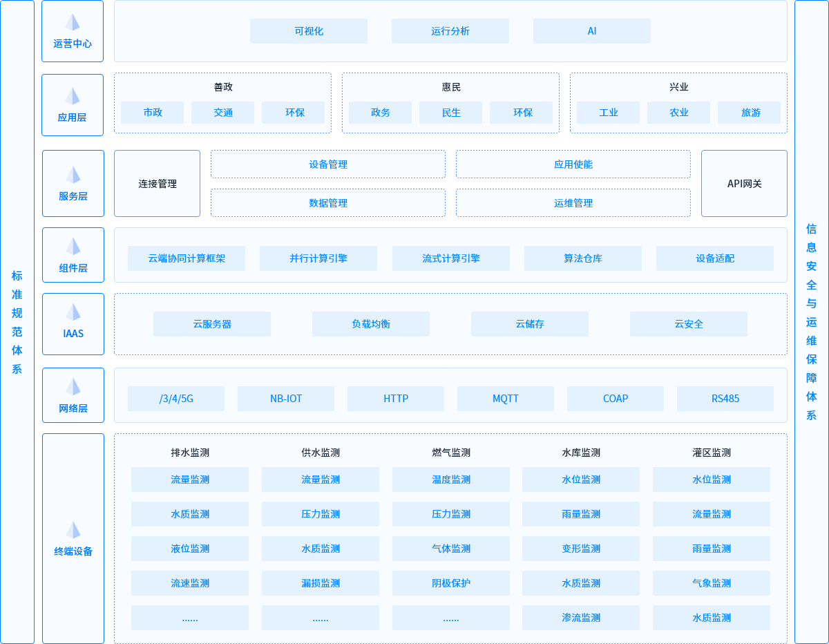829x644 pixels.
Task: Open the 运行分析 block
Action: pyautogui.click(x=450, y=31)
